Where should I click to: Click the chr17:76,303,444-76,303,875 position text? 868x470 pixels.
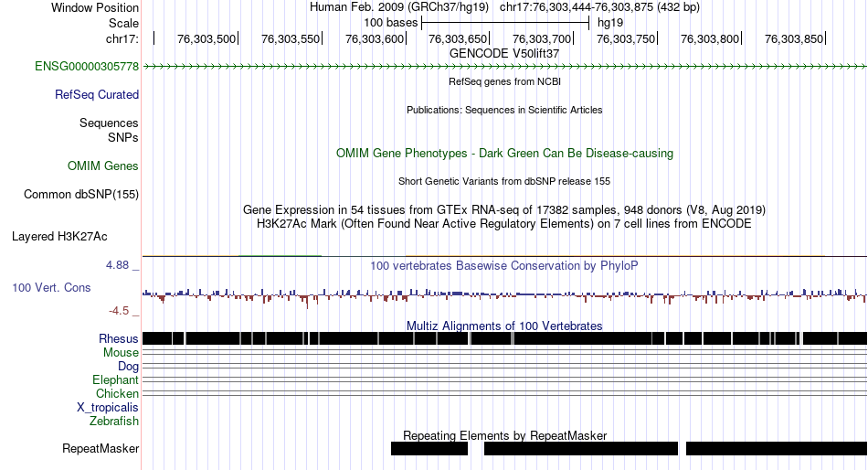point(599,7)
